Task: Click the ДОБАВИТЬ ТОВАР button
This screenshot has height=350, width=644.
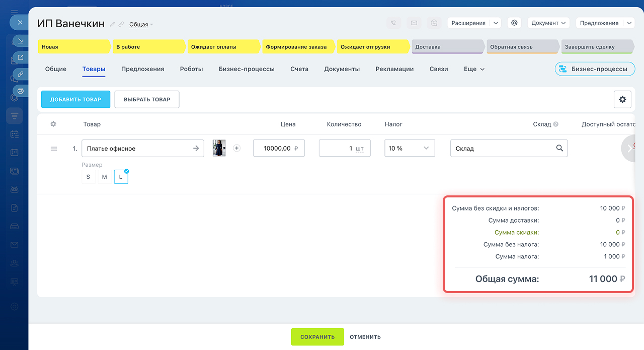Action: [75, 100]
